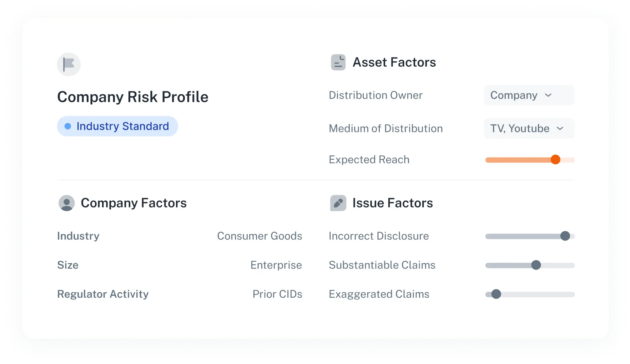Open the Medium of Distribution dropdown

528,128
